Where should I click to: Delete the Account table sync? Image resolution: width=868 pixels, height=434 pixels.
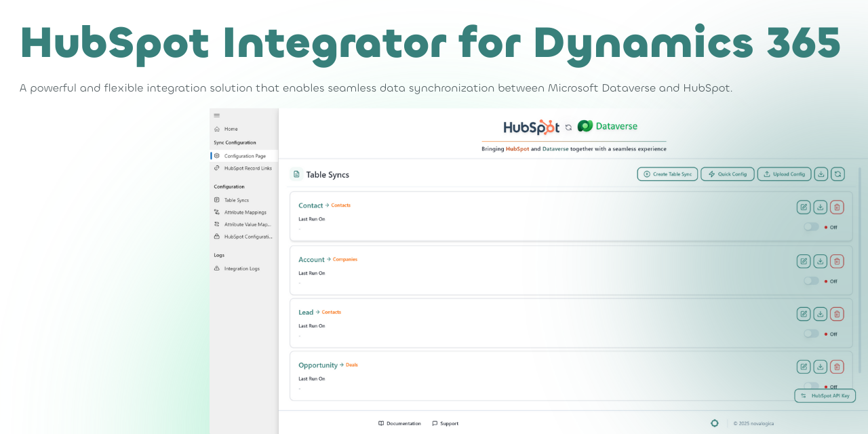click(x=837, y=261)
